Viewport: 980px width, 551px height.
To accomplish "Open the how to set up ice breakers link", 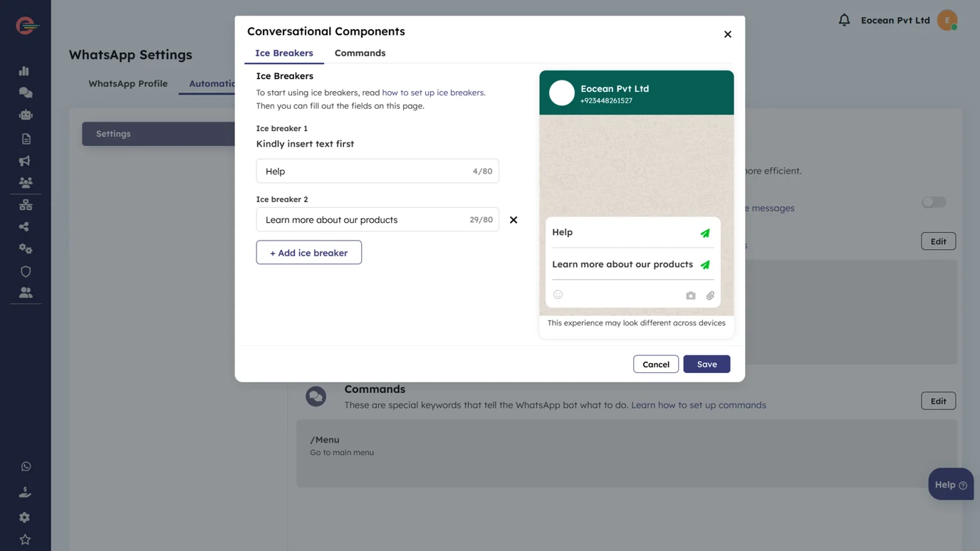I will [433, 93].
